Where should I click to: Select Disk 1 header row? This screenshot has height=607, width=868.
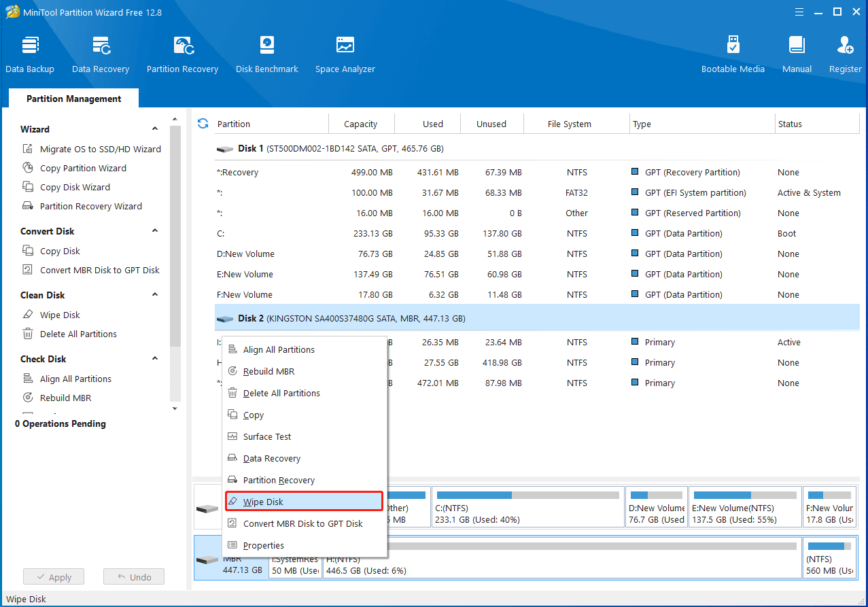[x=537, y=148]
